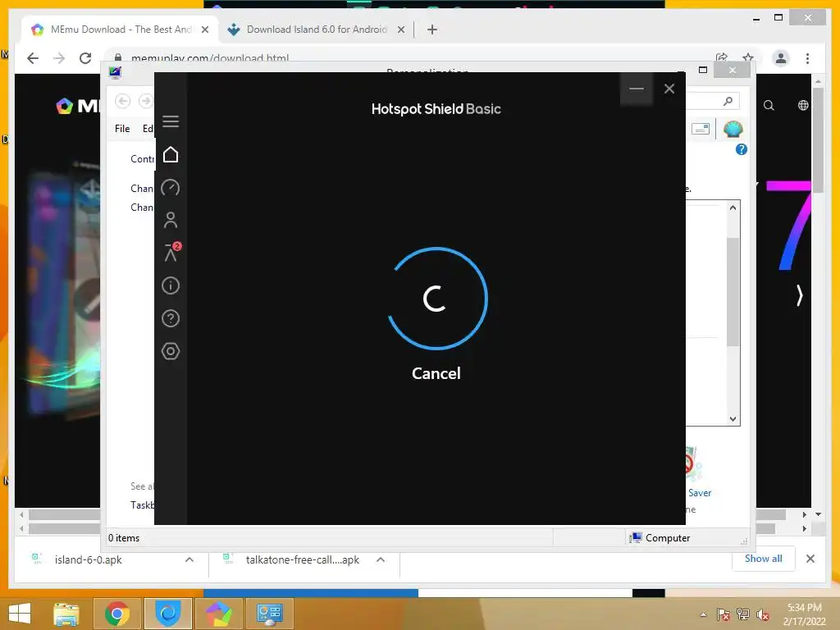Expand options for talkatone-free-call apk download
Screen dimensions: 840x630
[381, 559]
